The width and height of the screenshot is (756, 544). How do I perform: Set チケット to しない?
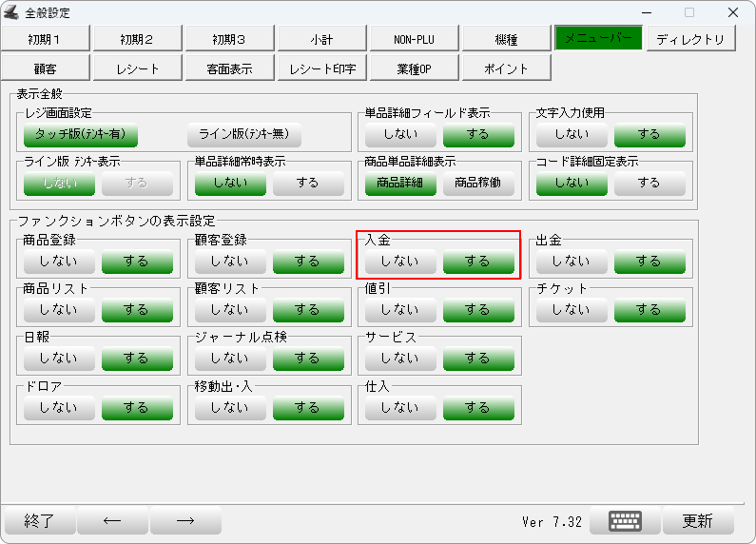[572, 309]
